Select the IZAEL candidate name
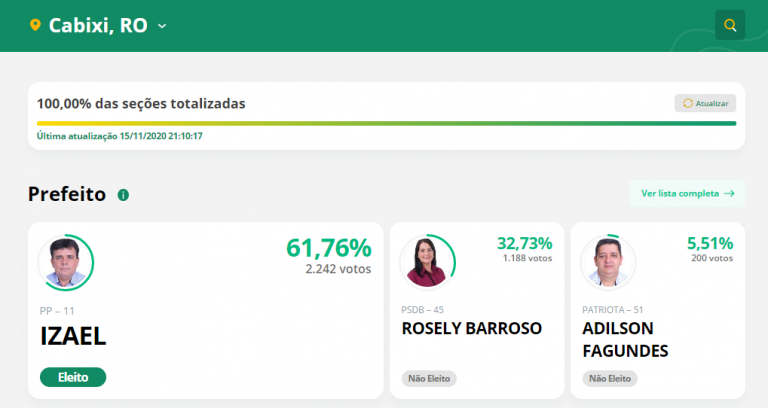This screenshot has width=768, height=408. (73, 337)
